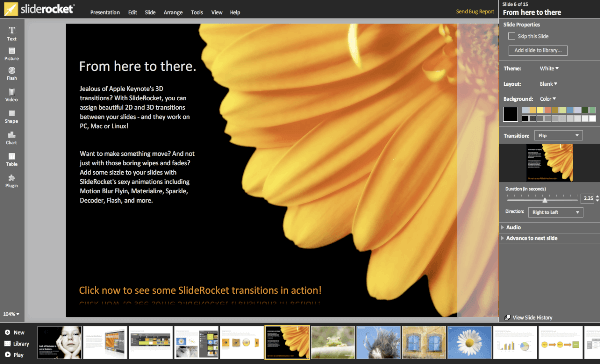
Task: Pick the dark green palette swatch
Action: point(585,110)
